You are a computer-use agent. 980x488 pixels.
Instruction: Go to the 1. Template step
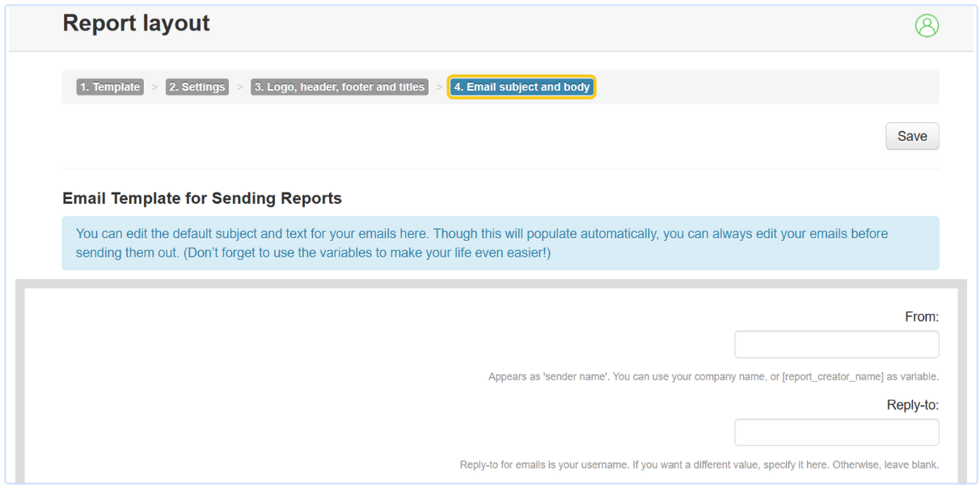click(110, 87)
